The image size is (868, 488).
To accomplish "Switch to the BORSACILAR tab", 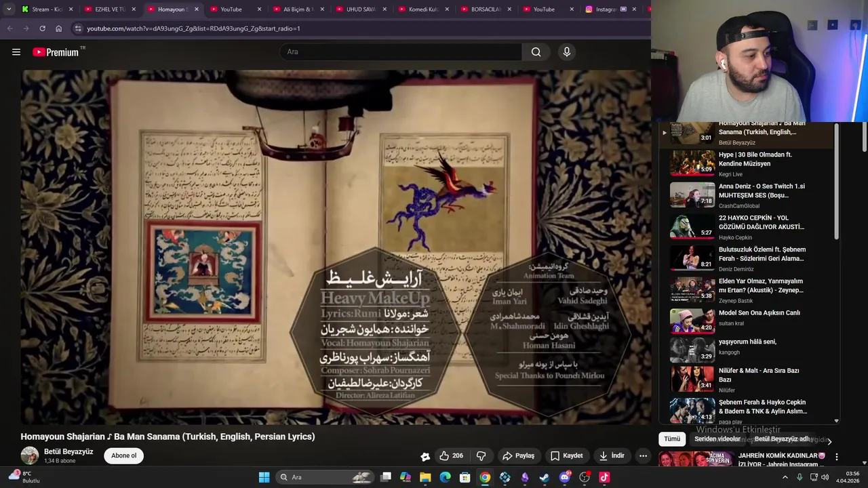I will (486, 9).
